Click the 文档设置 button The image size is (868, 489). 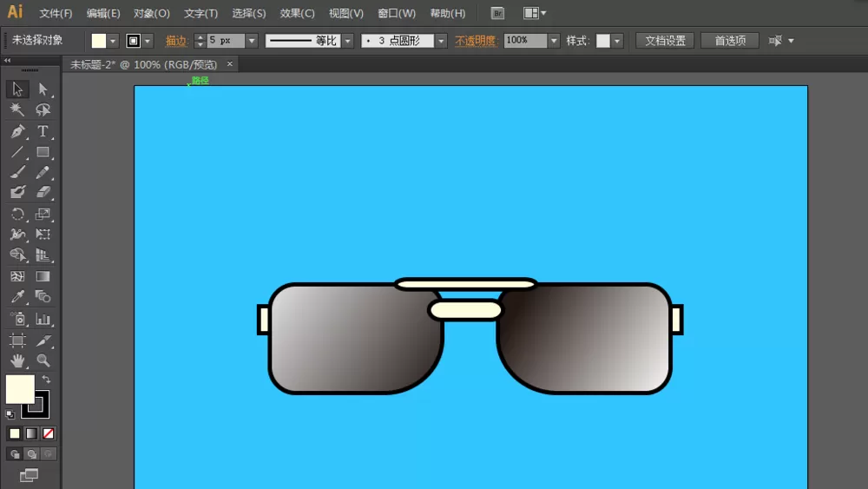pyautogui.click(x=665, y=41)
